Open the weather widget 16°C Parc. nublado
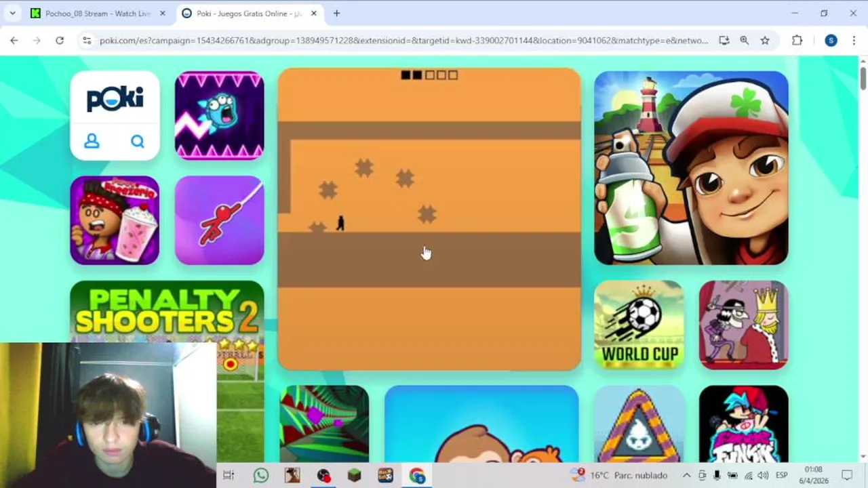Screen dimensions: 868x488 tap(619, 475)
